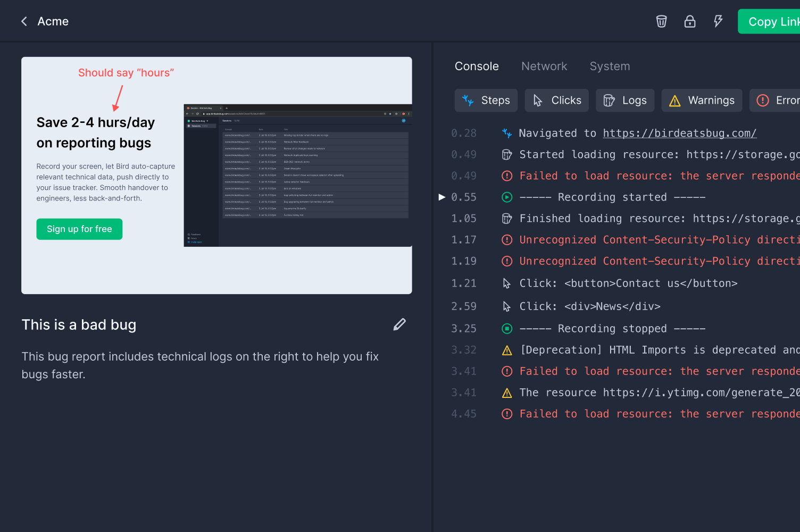
Task: Click the green Recording started play icon
Action: pos(507,197)
